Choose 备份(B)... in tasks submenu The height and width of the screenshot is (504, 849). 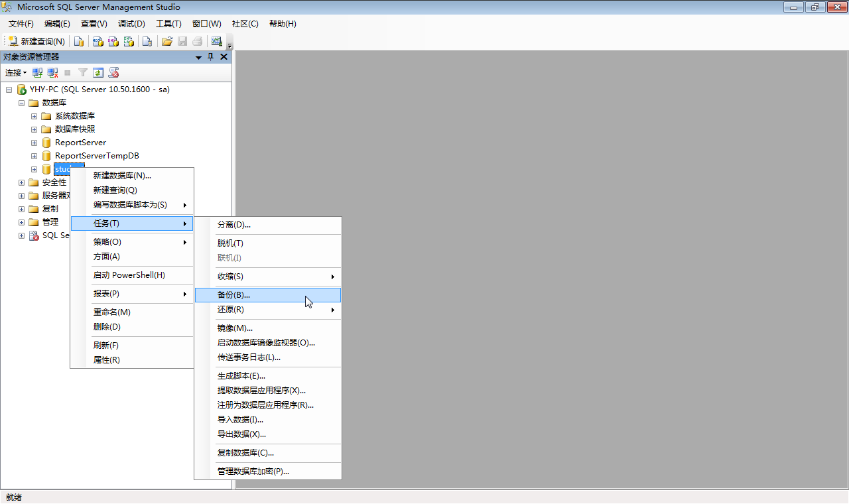click(268, 295)
